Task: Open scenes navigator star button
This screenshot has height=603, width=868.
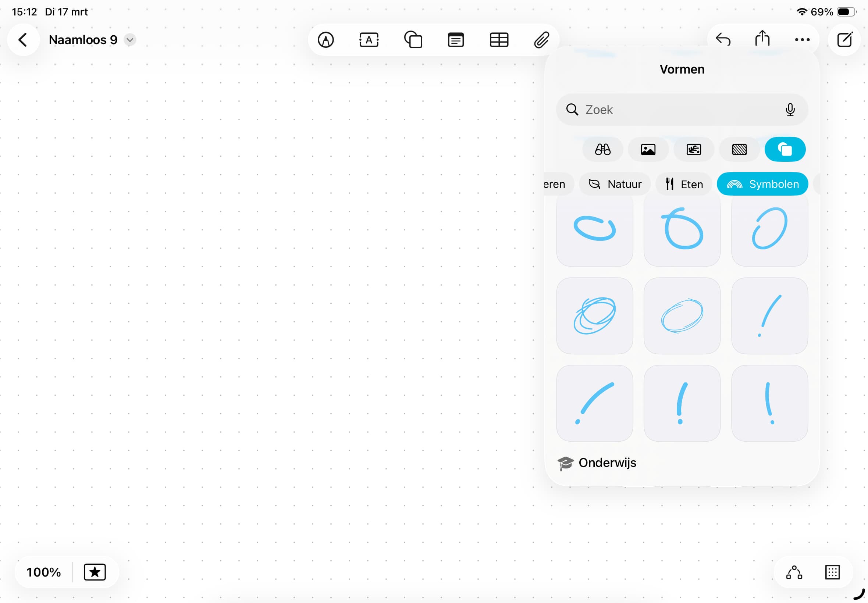Action: 95,572
